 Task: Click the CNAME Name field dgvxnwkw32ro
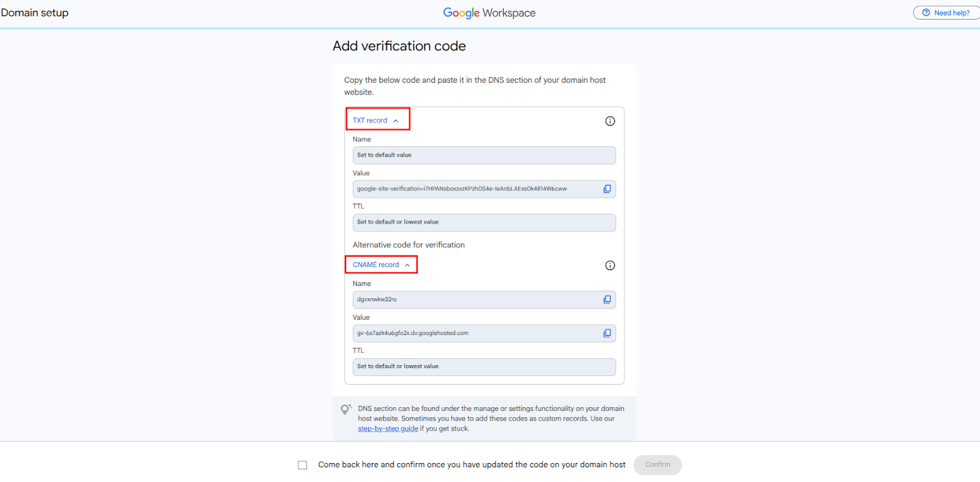(475, 300)
